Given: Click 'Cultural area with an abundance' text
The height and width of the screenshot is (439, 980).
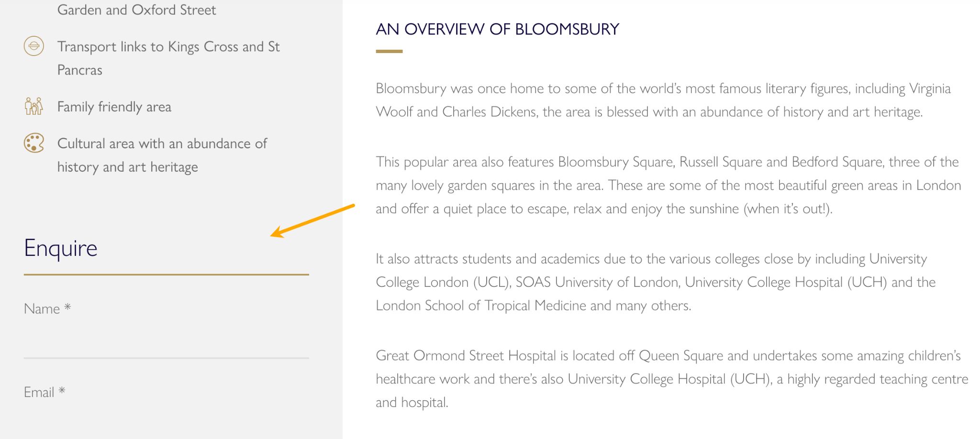Looking at the screenshot, I should click(x=162, y=143).
